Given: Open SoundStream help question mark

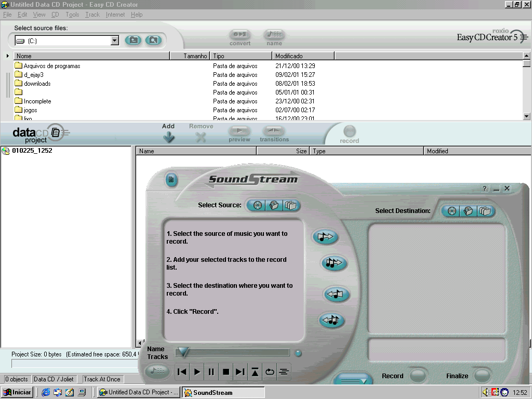Looking at the screenshot, I should click(485, 189).
